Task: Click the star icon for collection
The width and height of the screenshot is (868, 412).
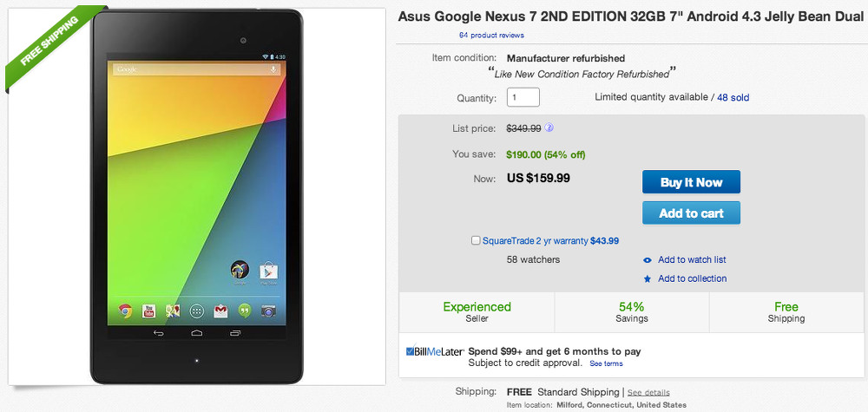Action: [648, 279]
